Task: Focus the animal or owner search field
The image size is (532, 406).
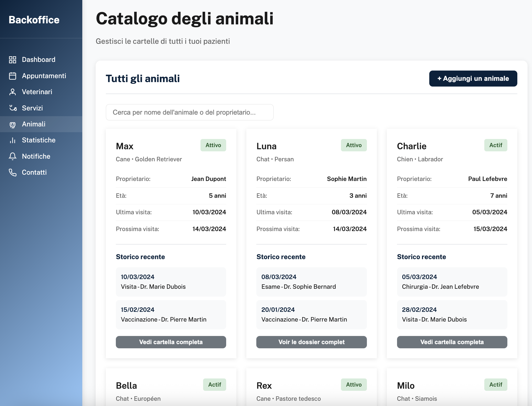Action: [189, 112]
